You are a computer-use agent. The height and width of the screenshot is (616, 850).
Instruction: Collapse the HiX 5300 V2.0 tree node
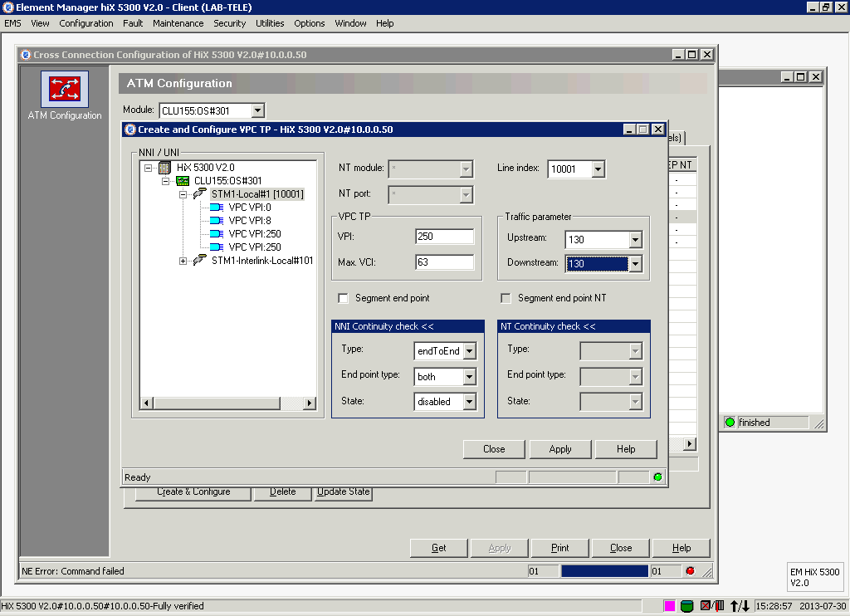point(148,168)
